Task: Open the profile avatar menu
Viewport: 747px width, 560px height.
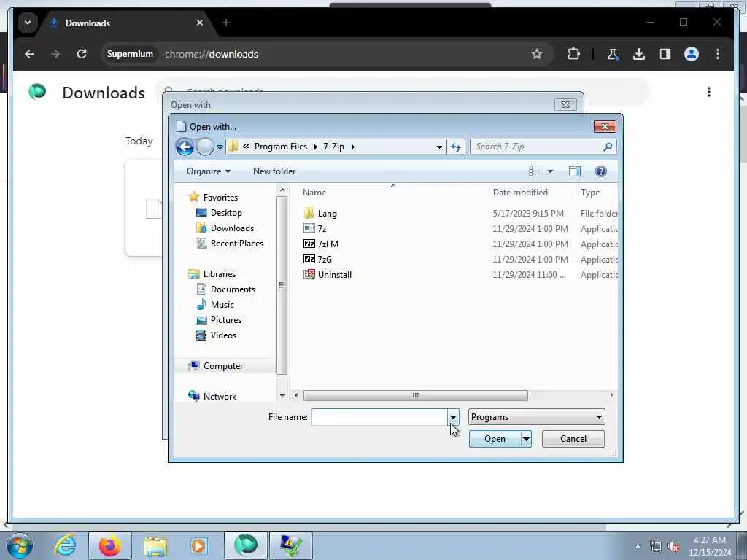Action: (x=692, y=54)
